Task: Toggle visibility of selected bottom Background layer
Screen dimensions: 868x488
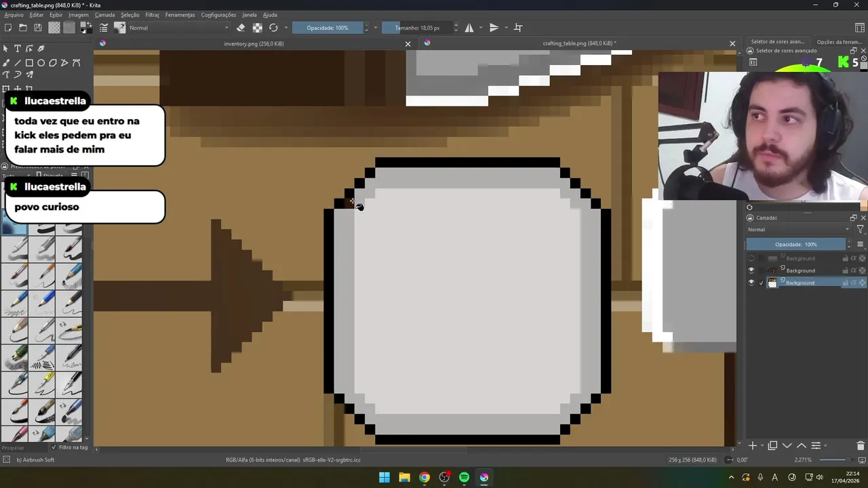Action: 751,283
